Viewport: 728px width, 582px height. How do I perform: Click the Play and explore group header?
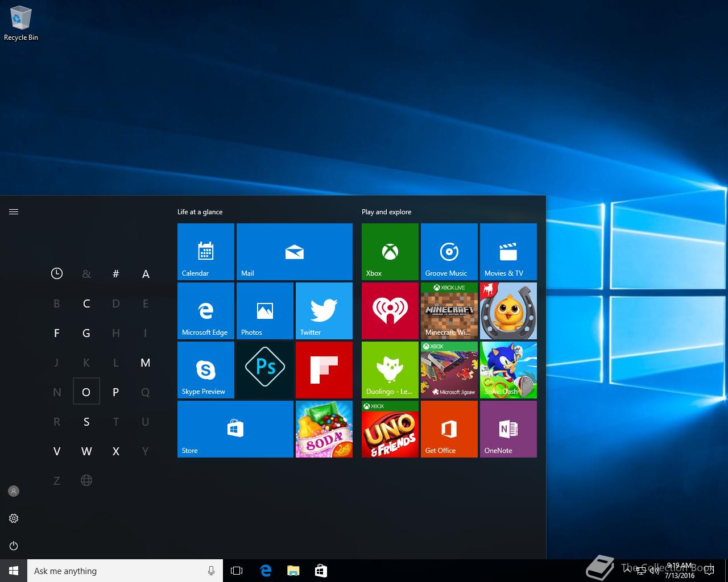pyautogui.click(x=387, y=211)
